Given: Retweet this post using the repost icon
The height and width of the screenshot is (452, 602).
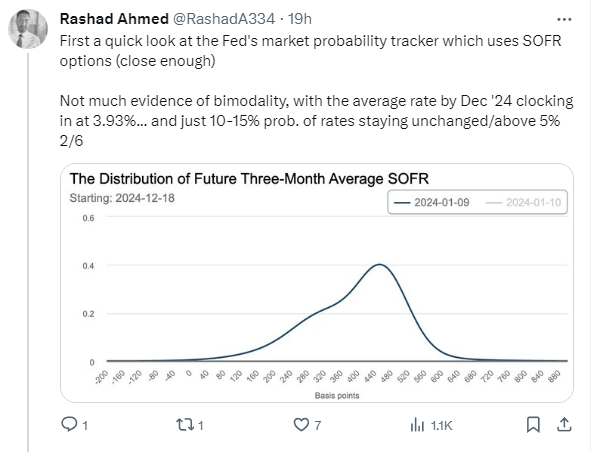Looking at the screenshot, I should [183, 425].
